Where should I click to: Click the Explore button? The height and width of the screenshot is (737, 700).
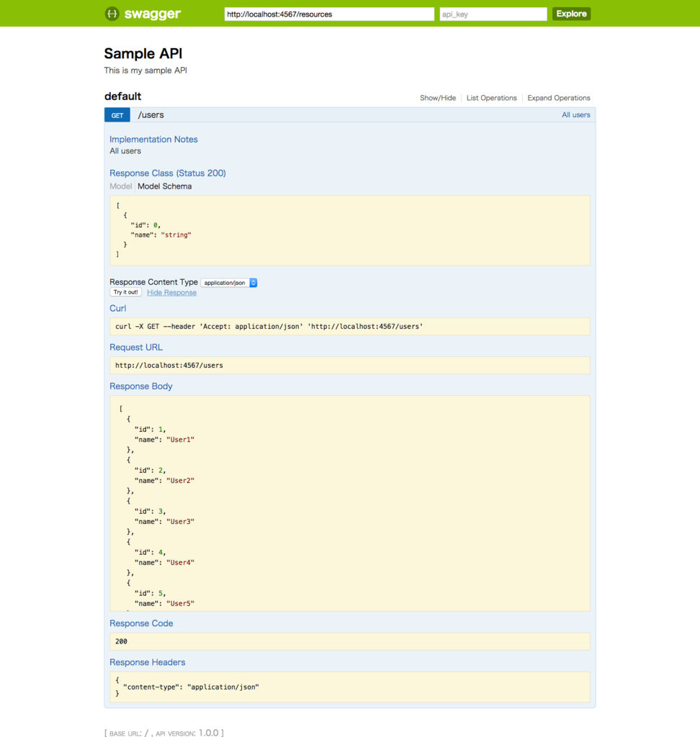click(x=571, y=14)
